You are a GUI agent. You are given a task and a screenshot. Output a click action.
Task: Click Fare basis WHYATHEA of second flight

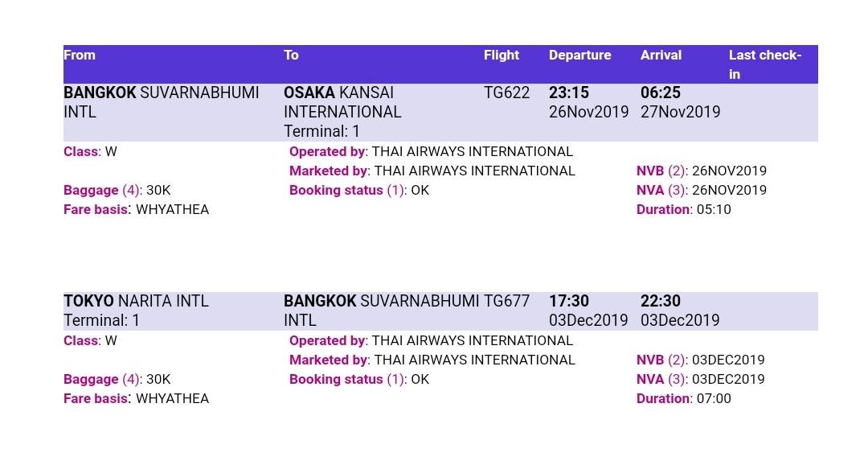pyautogui.click(x=136, y=399)
